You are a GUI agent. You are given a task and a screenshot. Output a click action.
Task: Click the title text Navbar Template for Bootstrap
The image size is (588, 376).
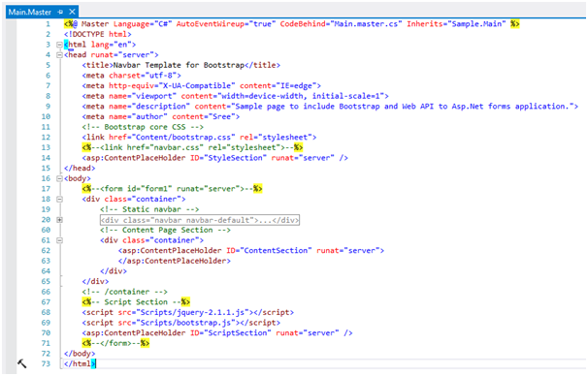coord(179,65)
